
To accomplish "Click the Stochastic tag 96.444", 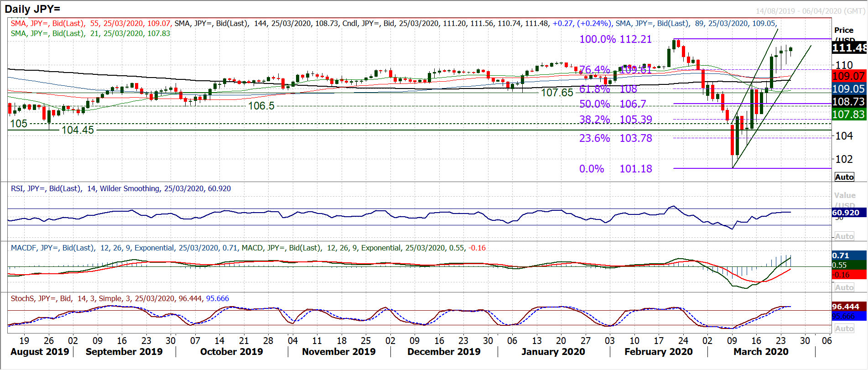I will pos(849,307).
